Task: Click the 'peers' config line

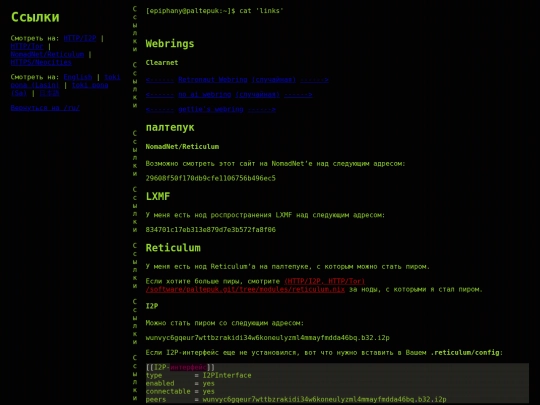Action: coord(296,399)
